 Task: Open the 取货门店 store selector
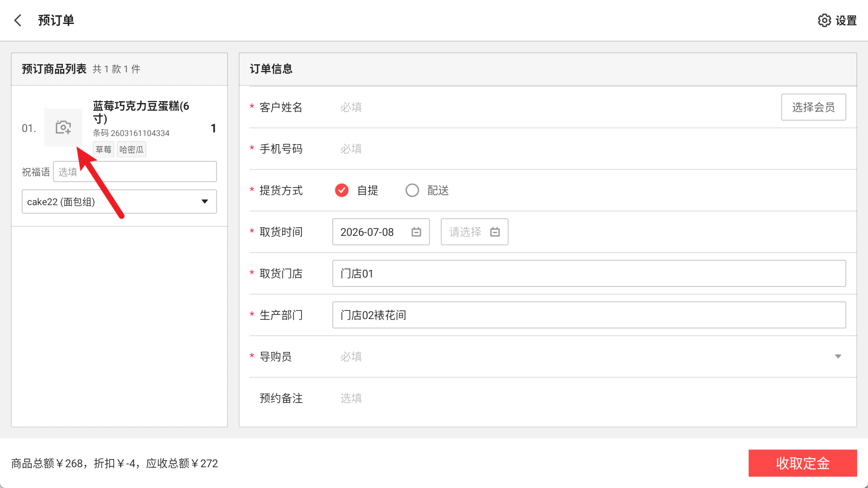589,273
